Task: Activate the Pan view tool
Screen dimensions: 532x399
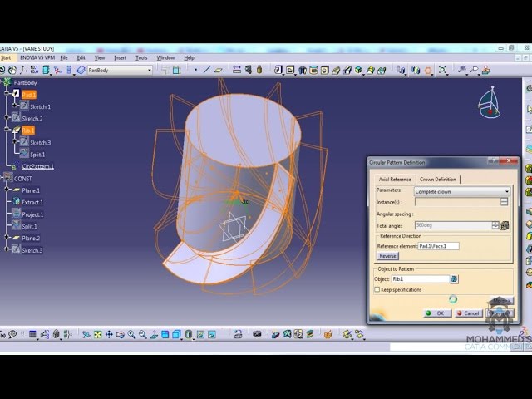Action: [109, 335]
